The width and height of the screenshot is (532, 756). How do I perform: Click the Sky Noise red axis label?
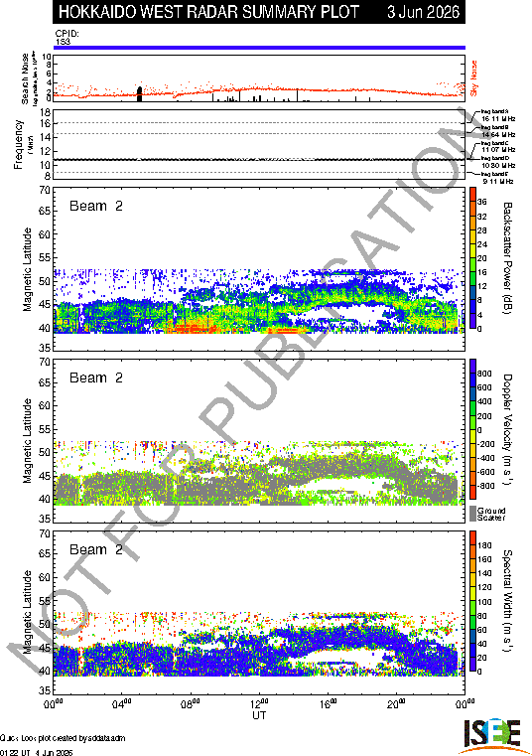click(x=473, y=78)
